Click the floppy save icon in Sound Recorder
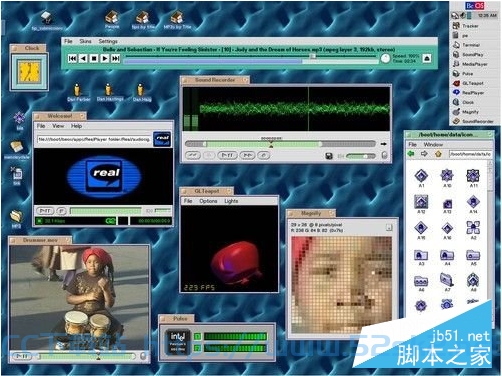Image resolution: width=502 pixels, height=376 pixels. [329, 156]
